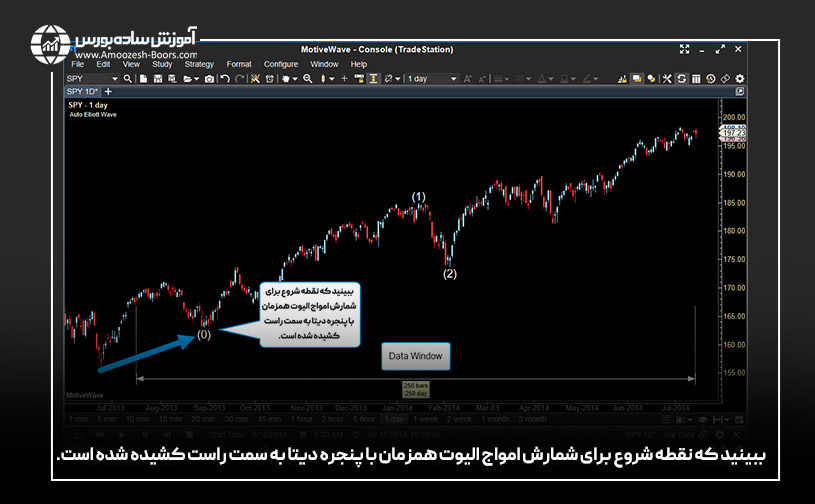Open the studies and tools icon
The image size is (815, 504).
pyautogui.click(x=255, y=78)
